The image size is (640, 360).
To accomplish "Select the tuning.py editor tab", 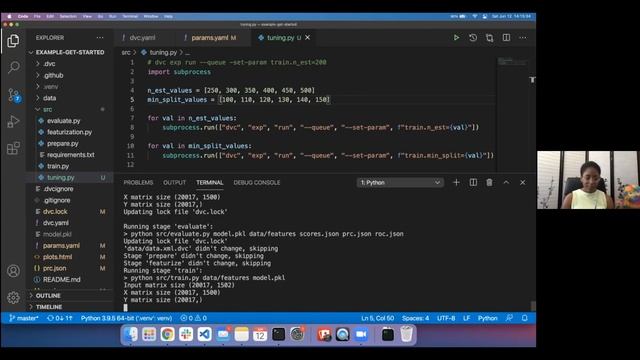I will point(280,38).
